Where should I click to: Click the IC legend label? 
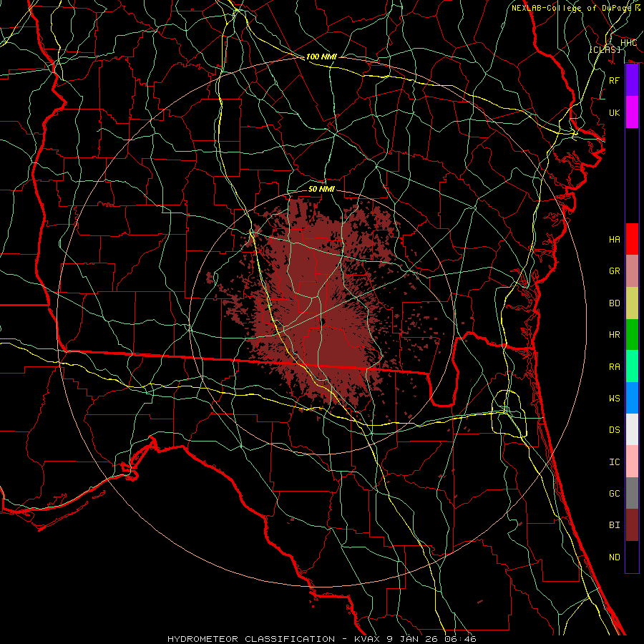pyautogui.click(x=615, y=462)
